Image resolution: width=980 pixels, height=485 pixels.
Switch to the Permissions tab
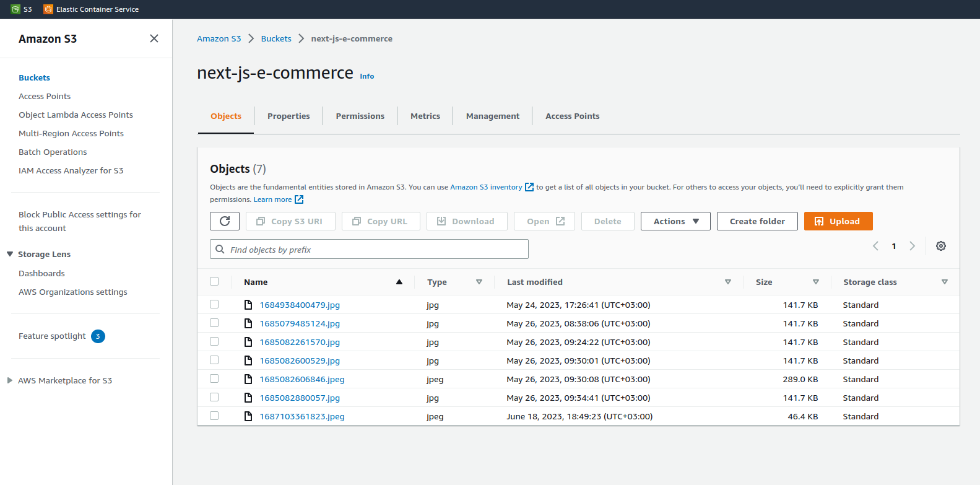pos(360,116)
